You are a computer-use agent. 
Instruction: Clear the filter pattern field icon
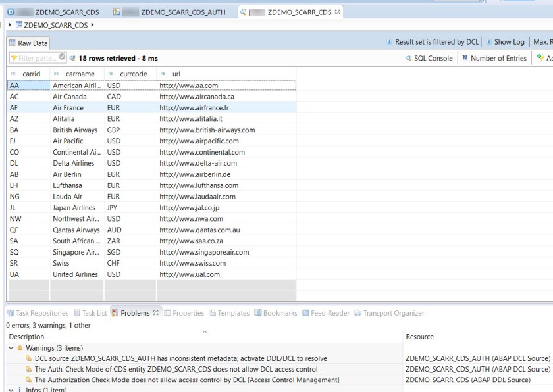point(63,57)
